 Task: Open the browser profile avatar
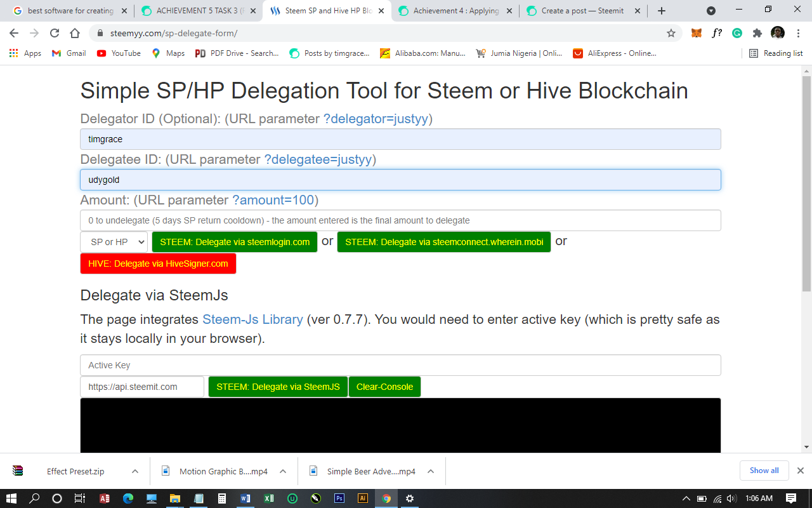point(777,32)
